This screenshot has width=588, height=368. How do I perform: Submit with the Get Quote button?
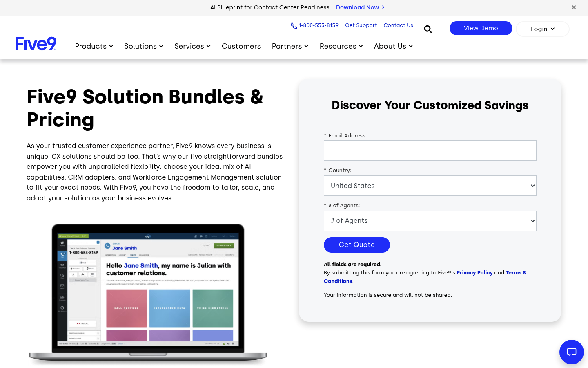tap(357, 245)
